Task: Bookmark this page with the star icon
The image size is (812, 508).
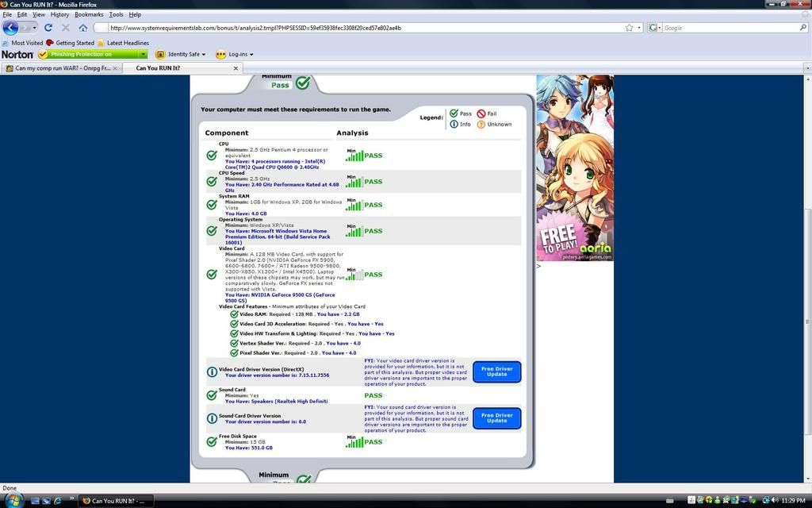Action: 629,28
